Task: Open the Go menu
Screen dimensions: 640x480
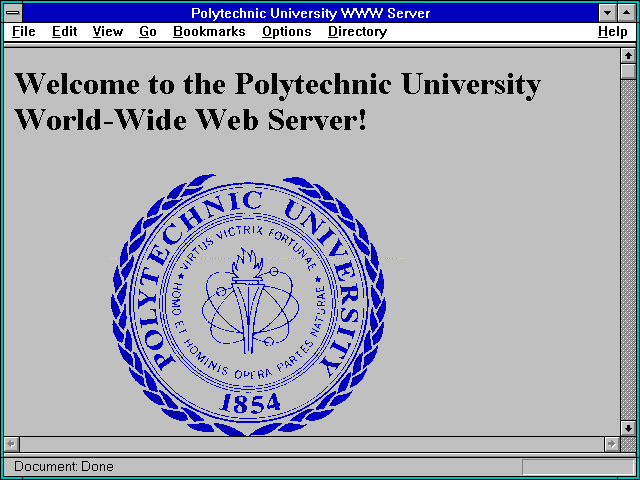Action: point(148,32)
